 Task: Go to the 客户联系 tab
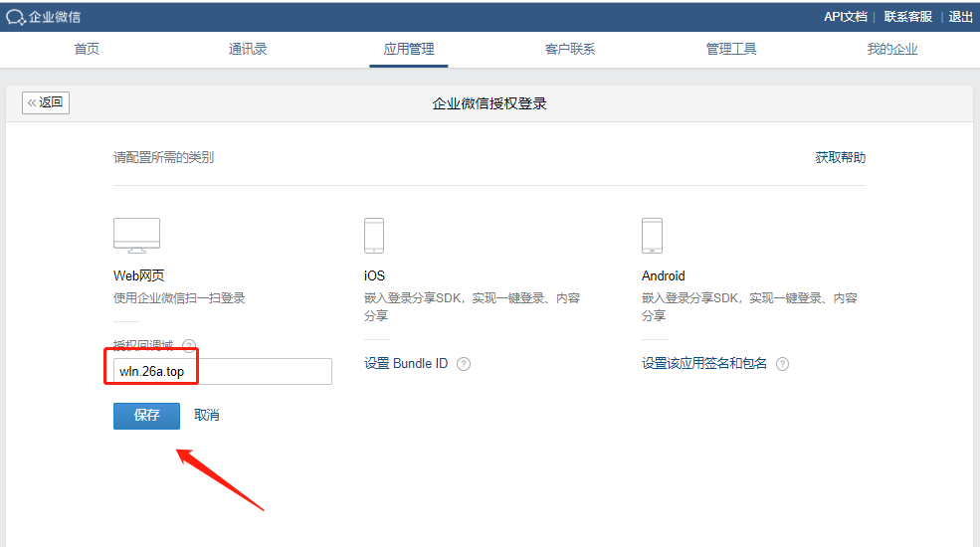570,50
